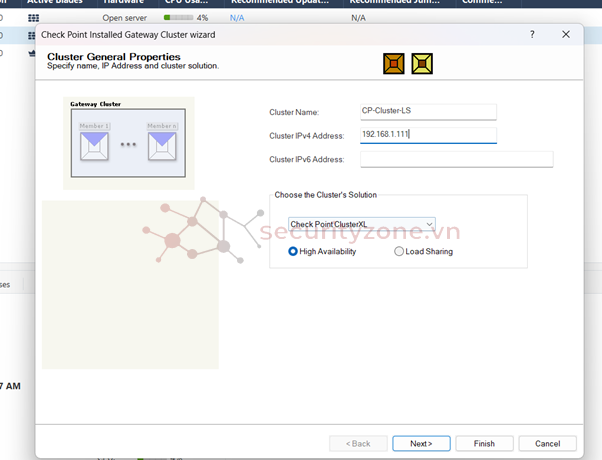Image resolution: width=602 pixels, height=460 pixels.
Task: Click the blue N/A recommended updates link
Action: click(237, 18)
